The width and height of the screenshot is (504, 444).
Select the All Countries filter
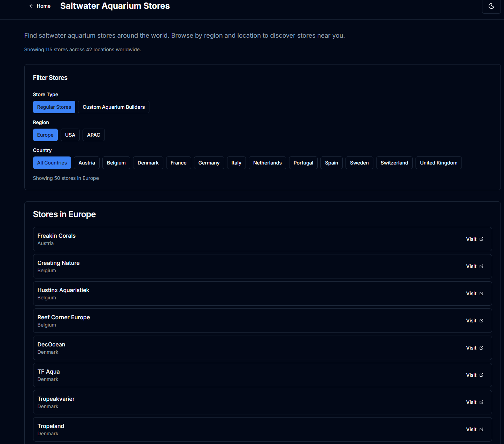coord(52,163)
